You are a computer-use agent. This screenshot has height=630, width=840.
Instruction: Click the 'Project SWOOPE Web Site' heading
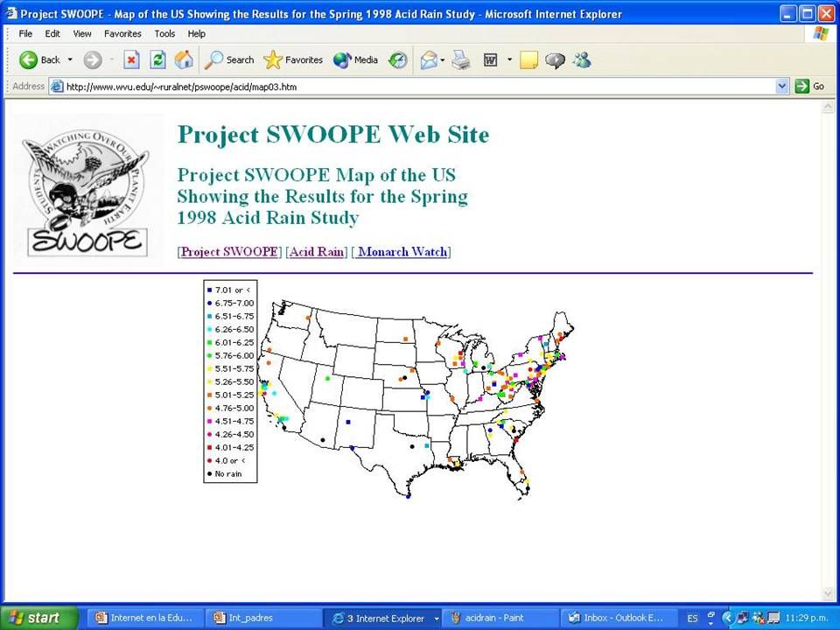click(x=333, y=134)
